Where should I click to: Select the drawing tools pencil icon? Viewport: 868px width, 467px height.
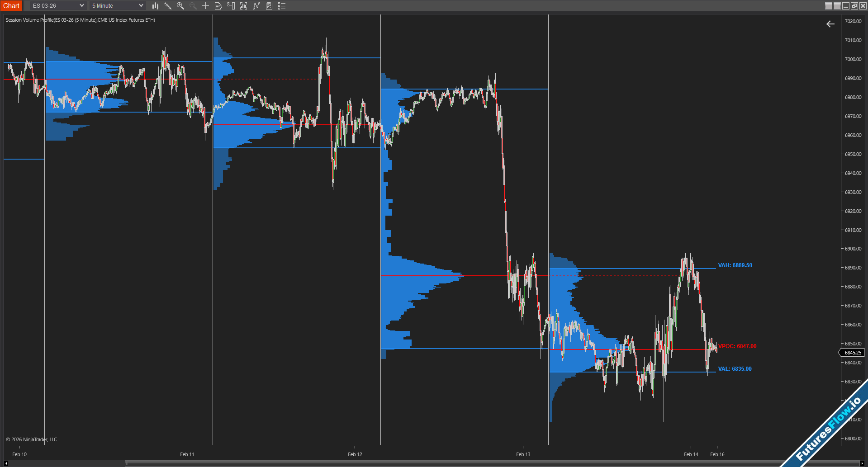click(x=168, y=6)
